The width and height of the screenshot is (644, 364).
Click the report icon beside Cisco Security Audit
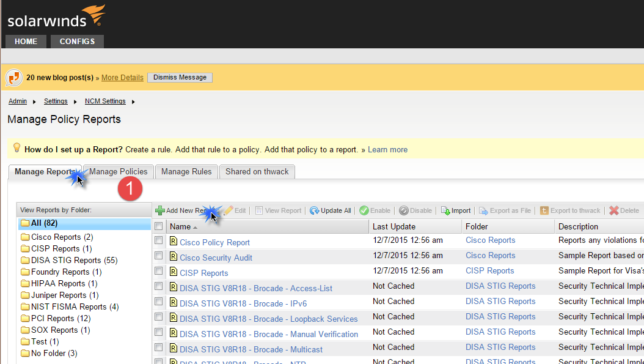174,257
